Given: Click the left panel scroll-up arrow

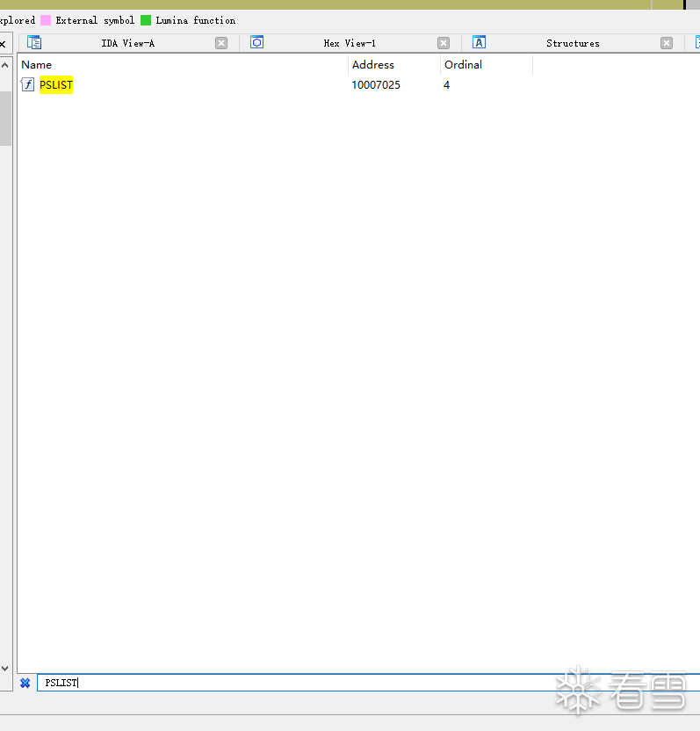Looking at the screenshot, I should [x=5, y=63].
